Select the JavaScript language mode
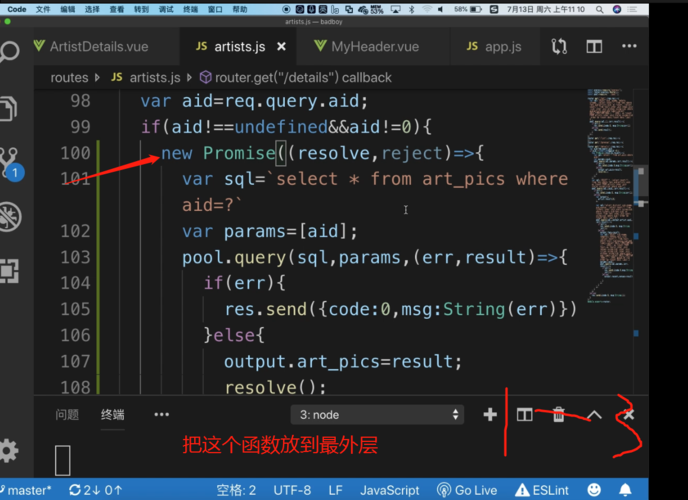Screen dimensions: 688x500 tap(390, 490)
